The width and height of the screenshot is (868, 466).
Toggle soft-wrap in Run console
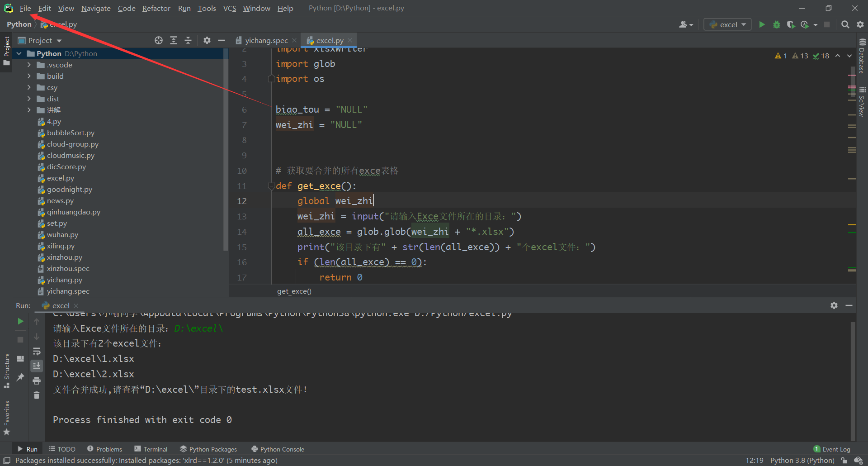point(37,351)
